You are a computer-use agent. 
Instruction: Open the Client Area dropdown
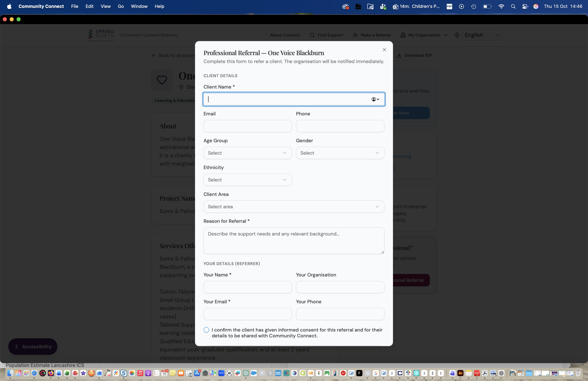coord(294,207)
